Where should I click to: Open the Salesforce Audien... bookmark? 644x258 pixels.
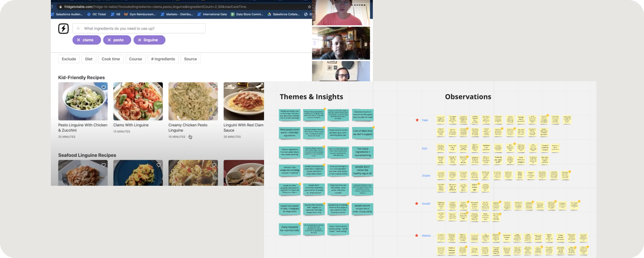pyautogui.click(x=67, y=14)
